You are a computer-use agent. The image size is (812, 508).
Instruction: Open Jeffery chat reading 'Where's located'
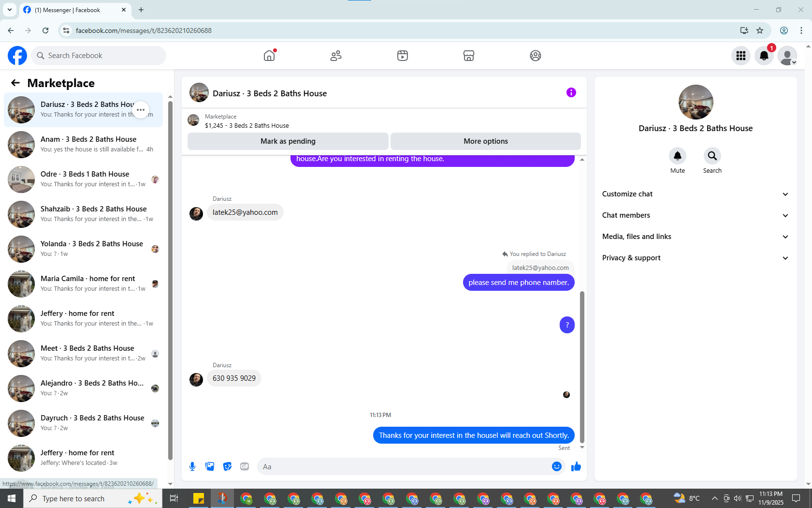pyautogui.click(x=84, y=458)
